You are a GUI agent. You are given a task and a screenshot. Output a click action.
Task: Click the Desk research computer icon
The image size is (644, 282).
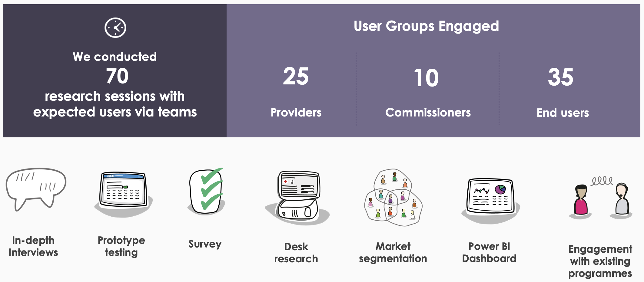(x=298, y=197)
